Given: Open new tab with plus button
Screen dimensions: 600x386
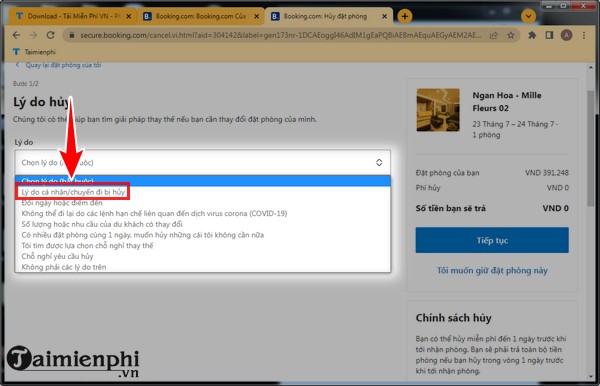Looking at the screenshot, I should tap(404, 16).
